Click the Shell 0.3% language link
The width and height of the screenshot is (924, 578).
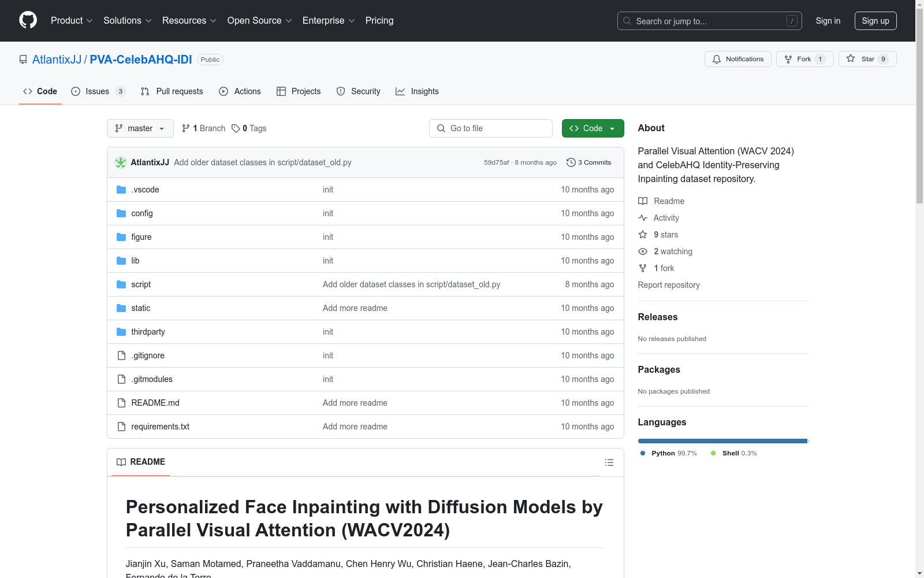tap(734, 453)
